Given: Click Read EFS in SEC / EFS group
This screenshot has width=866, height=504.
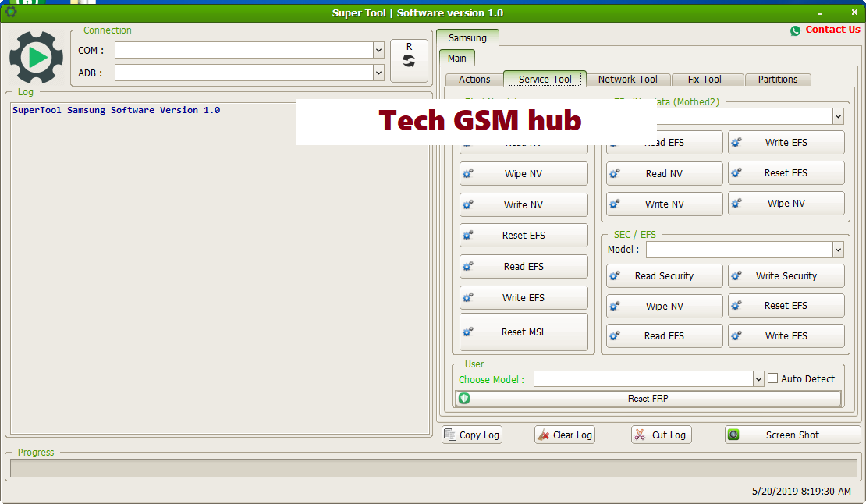Looking at the screenshot, I should 665,335.
